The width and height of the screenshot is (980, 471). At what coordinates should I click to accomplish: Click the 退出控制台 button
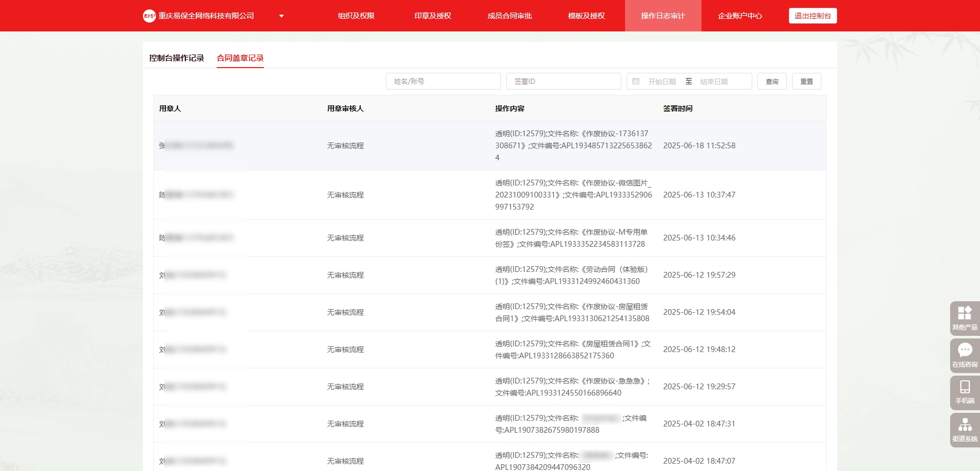click(812, 16)
